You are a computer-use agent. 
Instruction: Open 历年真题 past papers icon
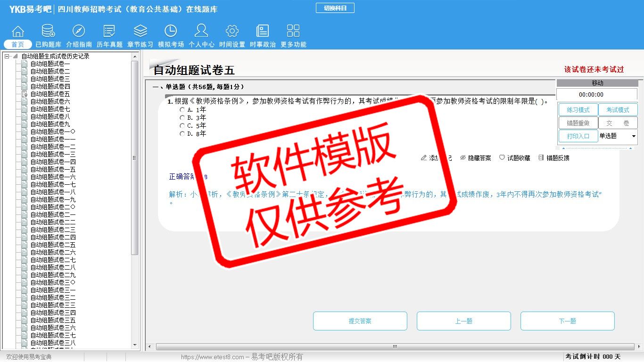[x=109, y=31]
